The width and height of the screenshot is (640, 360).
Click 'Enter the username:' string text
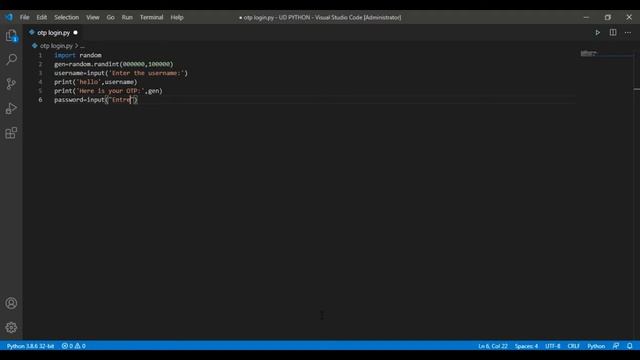pos(146,73)
